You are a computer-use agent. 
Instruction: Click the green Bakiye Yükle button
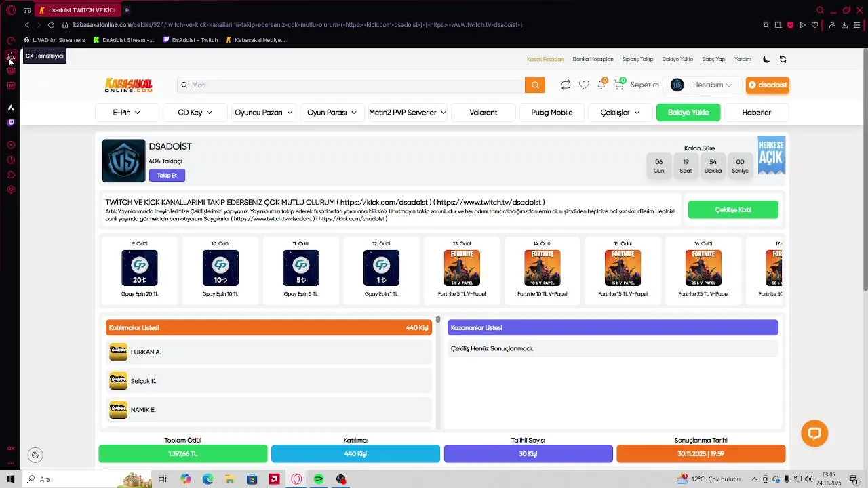tap(688, 113)
